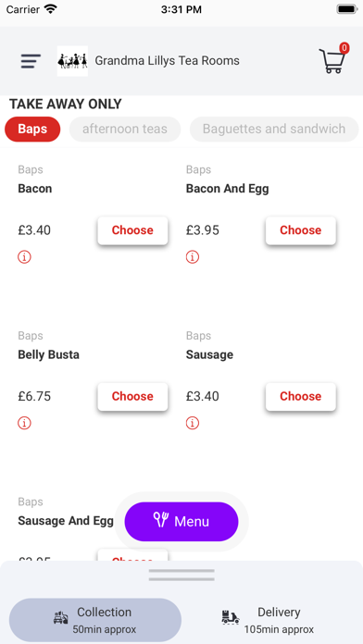363x644 pixels.
Task: Open the hamburger navigation menu
Action: coord(31,61)
